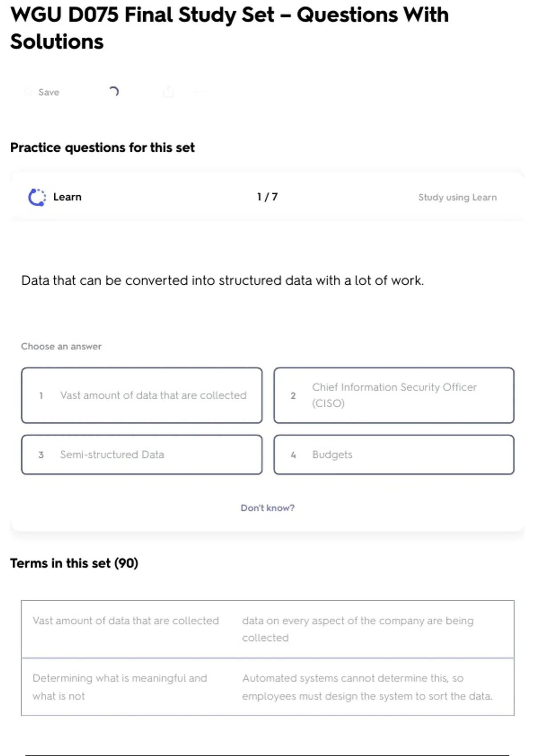The image size is (534, 756).
Task: Click the Learn mode circular icon
Action: pyautogui.click(x=37, y=197)
